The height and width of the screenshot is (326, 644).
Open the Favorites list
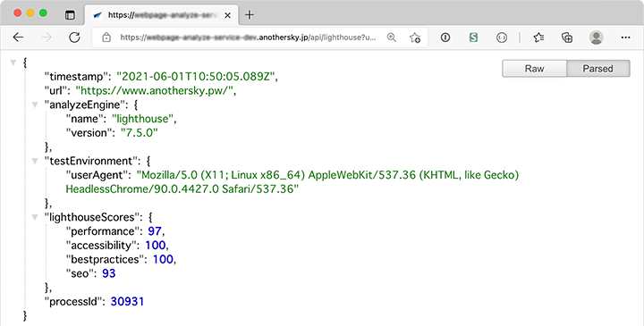point(538,38)
